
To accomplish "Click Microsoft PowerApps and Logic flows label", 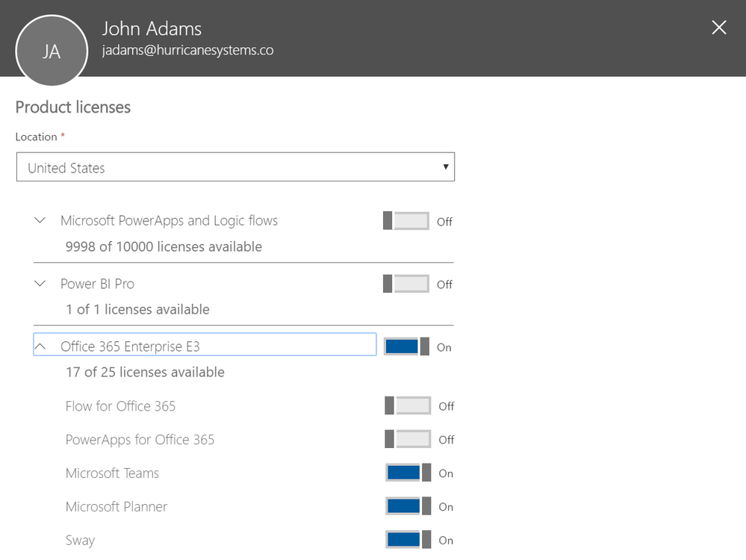I will pyautogui.click(x=169, y=221).
